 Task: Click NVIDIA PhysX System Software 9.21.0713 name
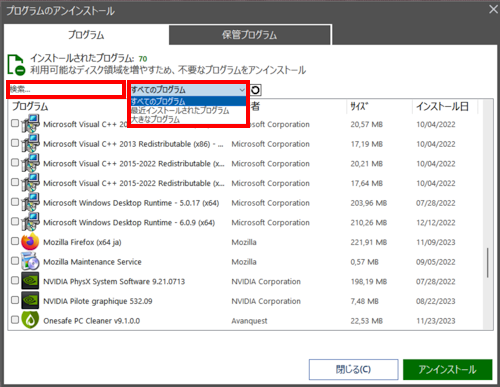point(114,282)
